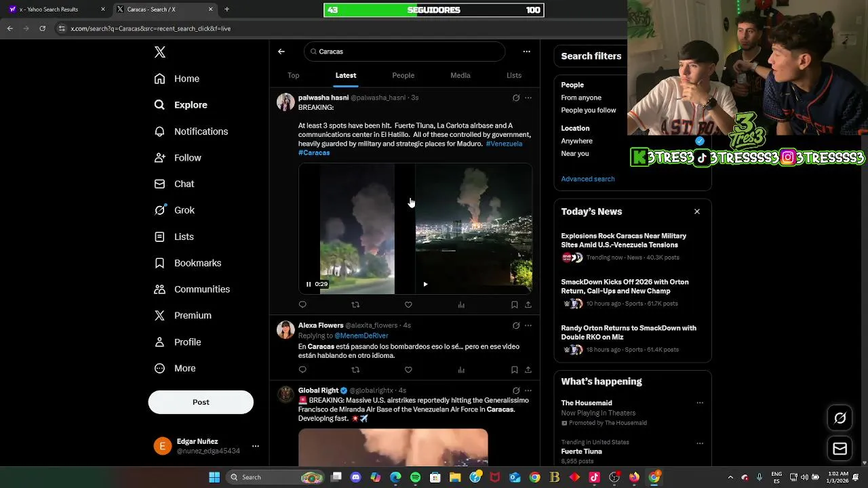
Task: Like palwasha hasni post
Action: click(408, 305)
